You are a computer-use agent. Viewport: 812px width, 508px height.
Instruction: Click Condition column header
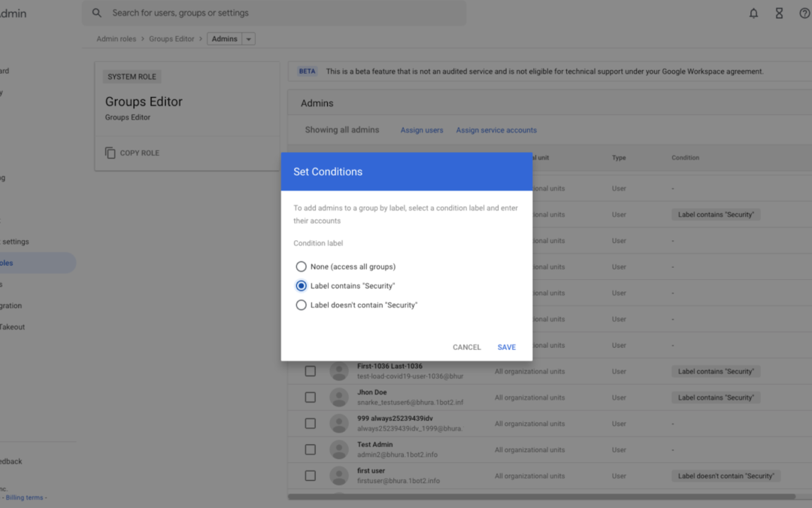coord(685,157)
